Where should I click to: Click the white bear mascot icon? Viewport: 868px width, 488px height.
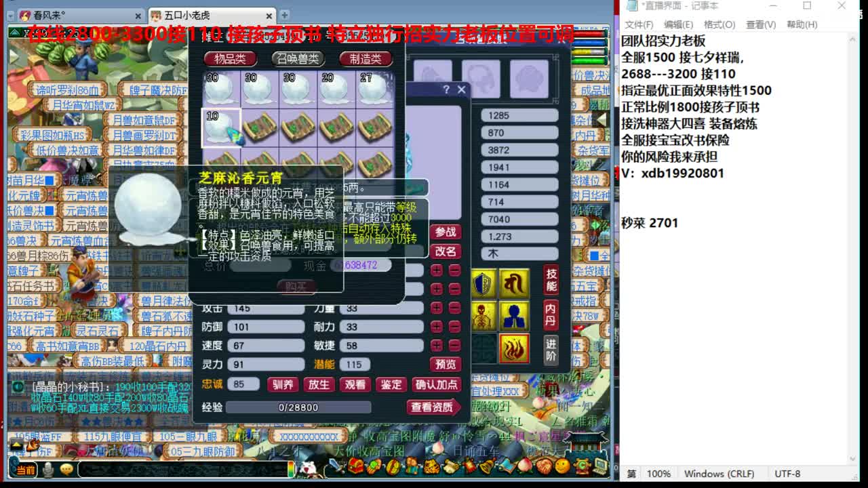point(309,467)
